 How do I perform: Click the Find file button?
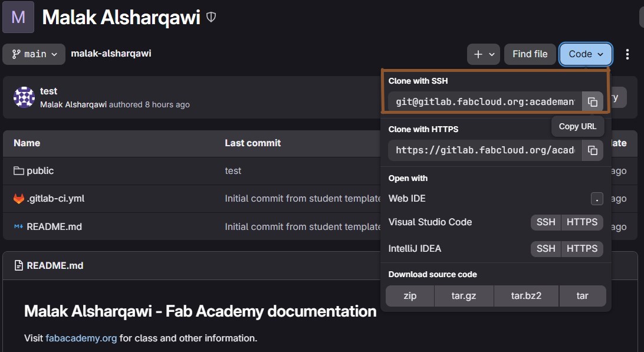(530, 54)
